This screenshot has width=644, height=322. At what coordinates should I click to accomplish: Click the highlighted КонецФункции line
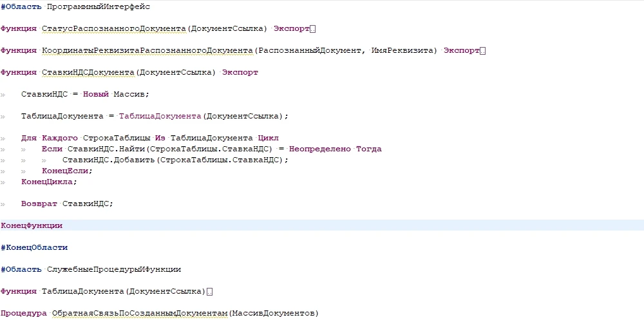(322, 225)
